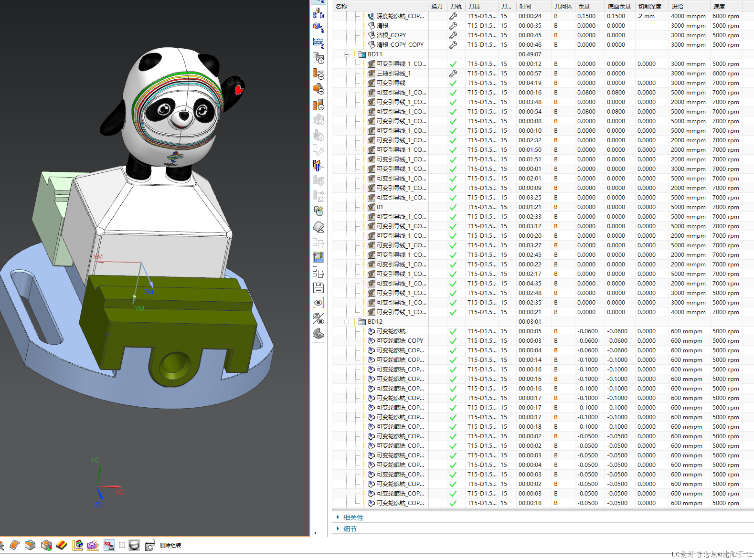Click the kg weight mass icon
This screenshot has width=754, height=560.
click(109, 545)
